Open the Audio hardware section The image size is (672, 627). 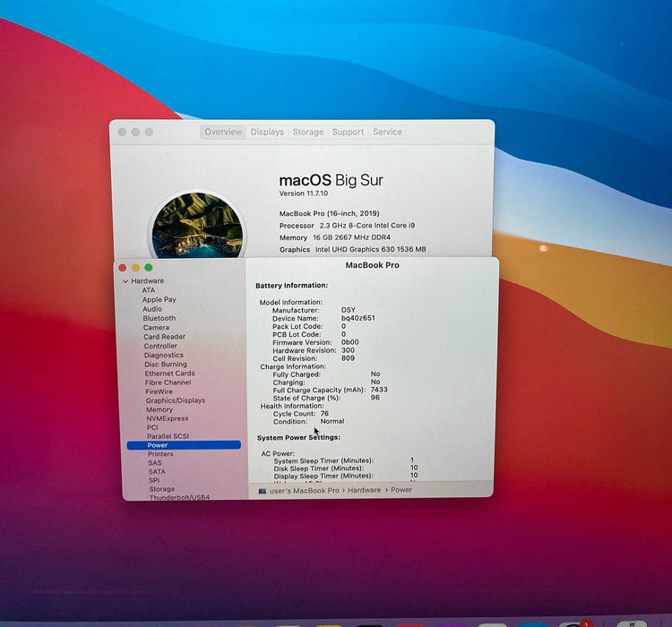tap(152, 309)
